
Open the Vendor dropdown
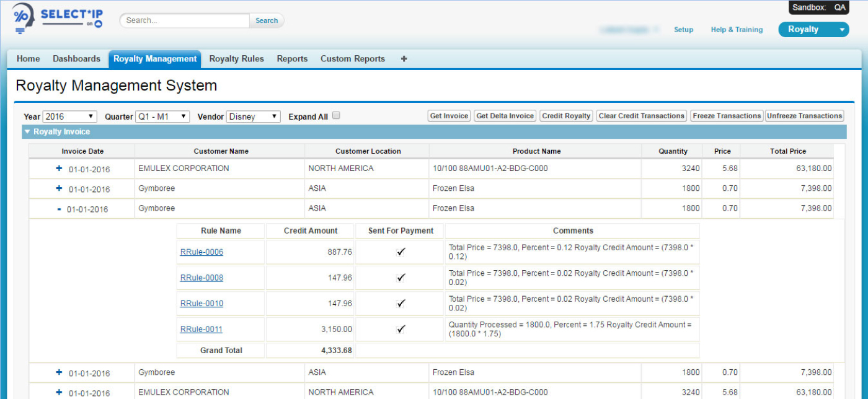253,116
